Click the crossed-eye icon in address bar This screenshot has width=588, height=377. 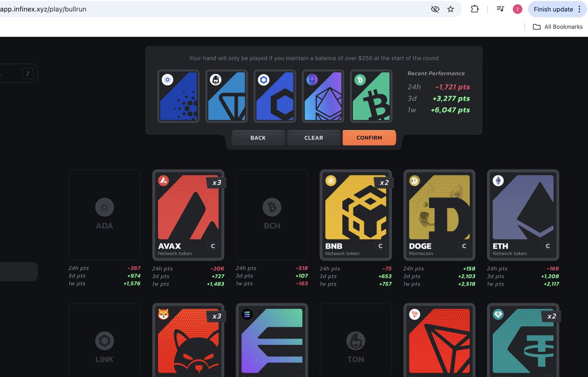point(435,9)
